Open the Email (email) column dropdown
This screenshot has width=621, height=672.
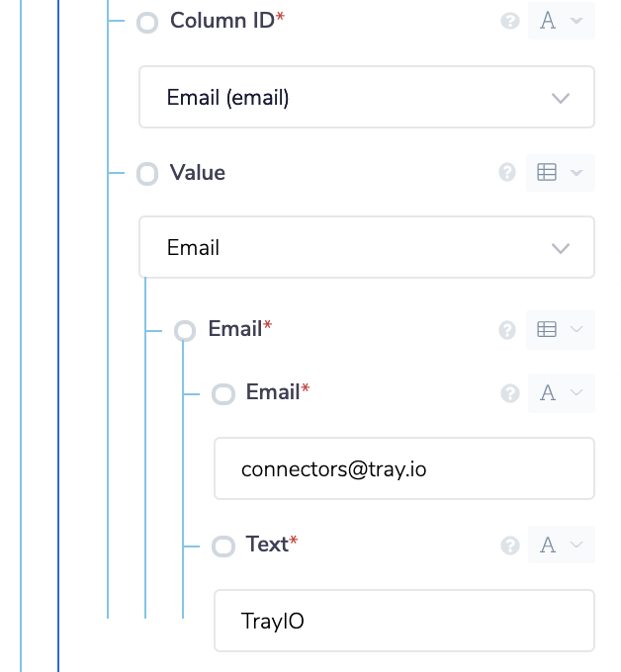366,97
